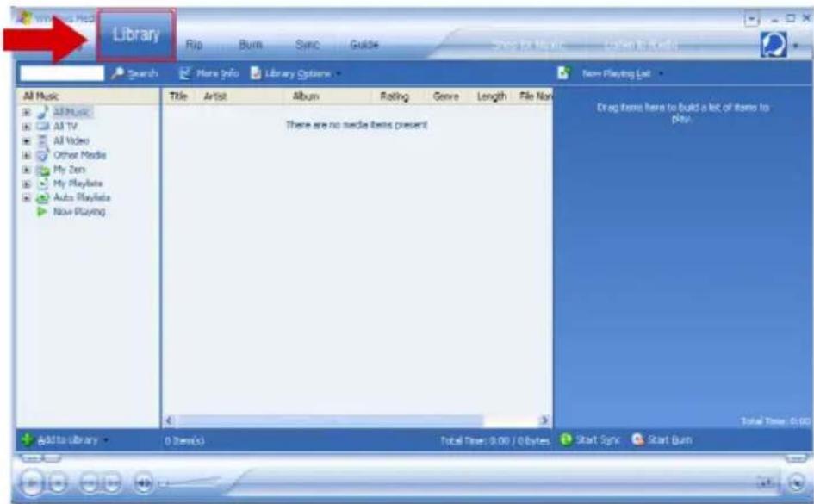The width and height of the screenshot is (814, 504).
Task: Click the Play button
Action: (31, 484)
